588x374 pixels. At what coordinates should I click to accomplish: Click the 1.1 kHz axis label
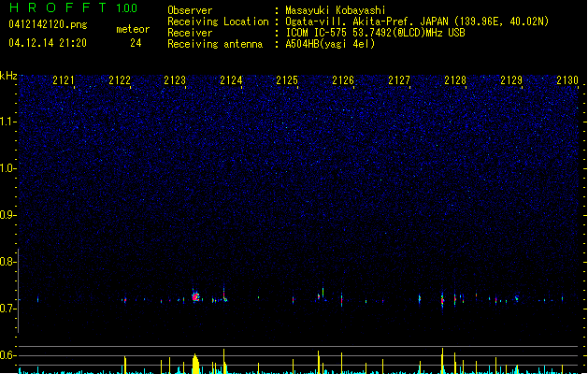click(8, 122)
